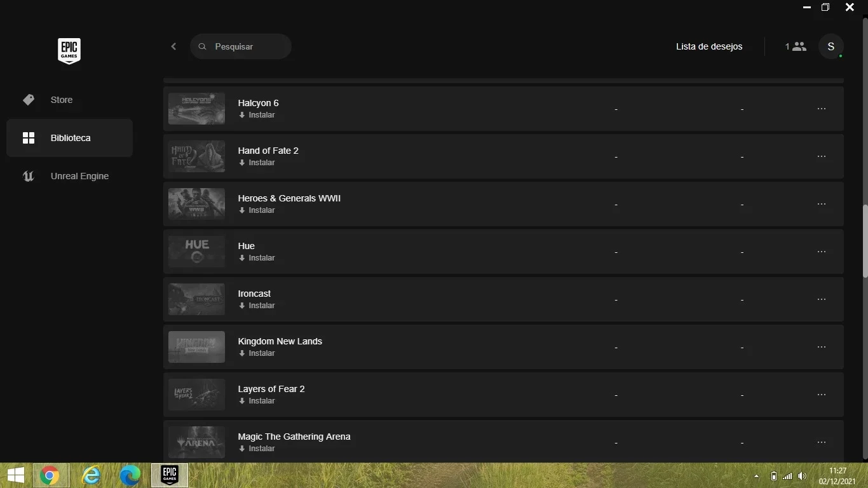Select the Heroes & Generals WWII title

(x=289, y=198)
